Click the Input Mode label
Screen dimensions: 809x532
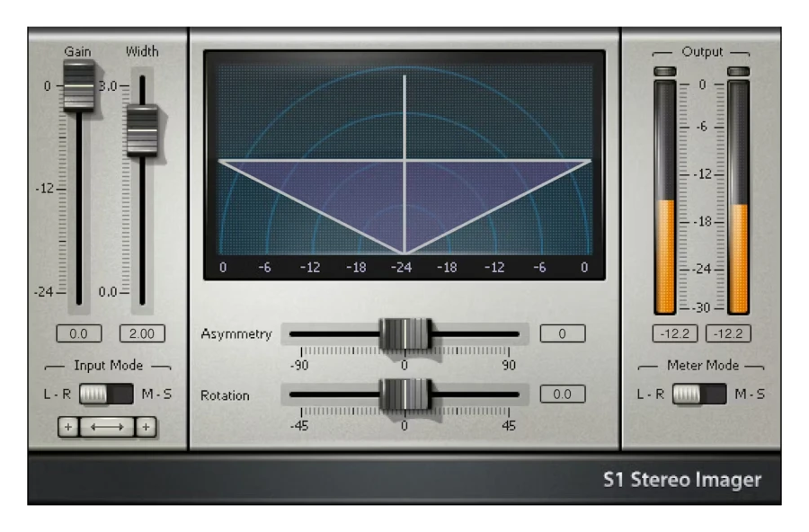point(109,366)
